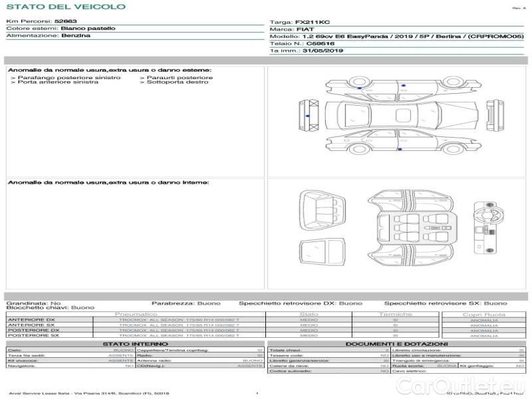Click the Tessere code NO value
This screenshot has height=399, width=532.
point(384,356)
